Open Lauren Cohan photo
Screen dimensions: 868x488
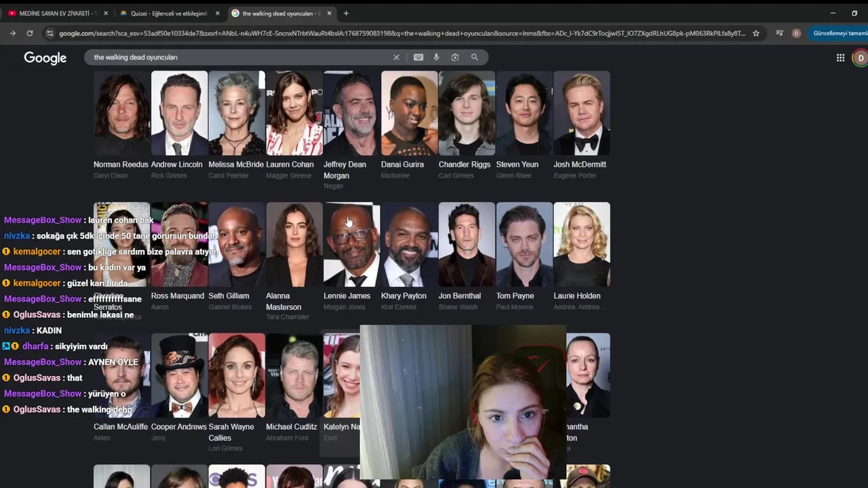(294, 113)
